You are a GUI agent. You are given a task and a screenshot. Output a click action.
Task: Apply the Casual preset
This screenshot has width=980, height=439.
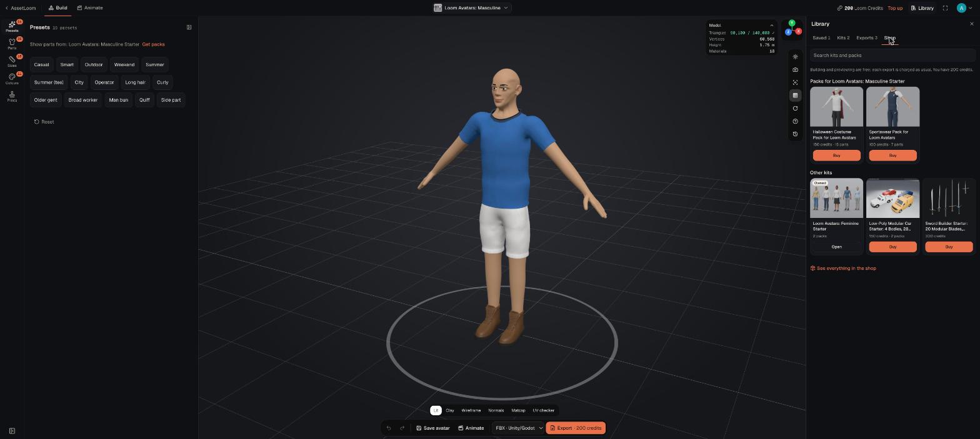click(x=42, y=65)
